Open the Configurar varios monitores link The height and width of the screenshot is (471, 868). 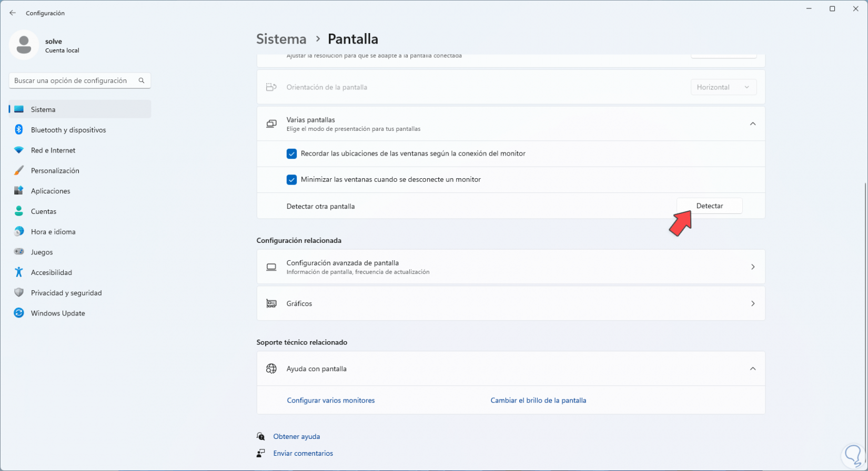(x=331, y=401)
